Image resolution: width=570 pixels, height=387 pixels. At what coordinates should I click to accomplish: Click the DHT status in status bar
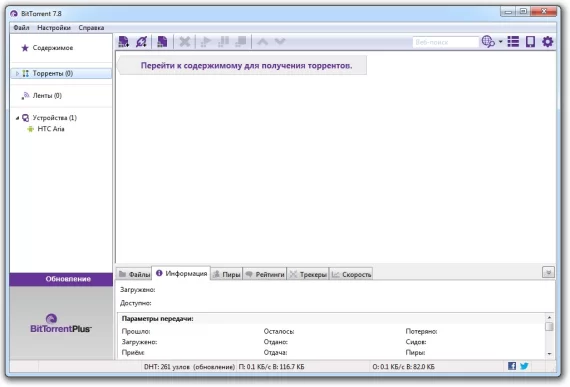point(189,367)
